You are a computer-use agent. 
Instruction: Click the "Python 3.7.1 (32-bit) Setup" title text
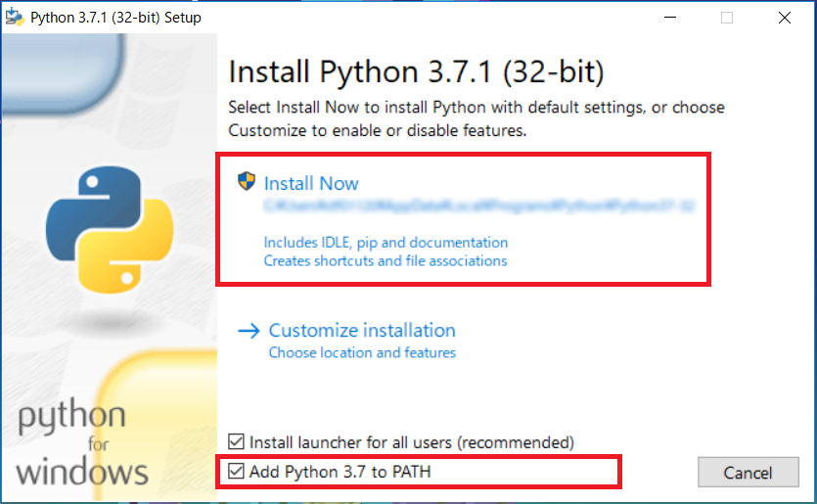(116, 18)
